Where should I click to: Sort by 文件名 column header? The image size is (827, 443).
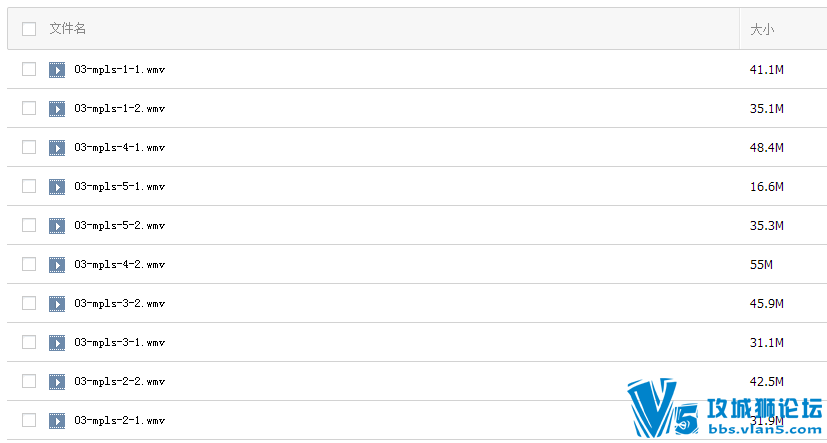[68, 30]
